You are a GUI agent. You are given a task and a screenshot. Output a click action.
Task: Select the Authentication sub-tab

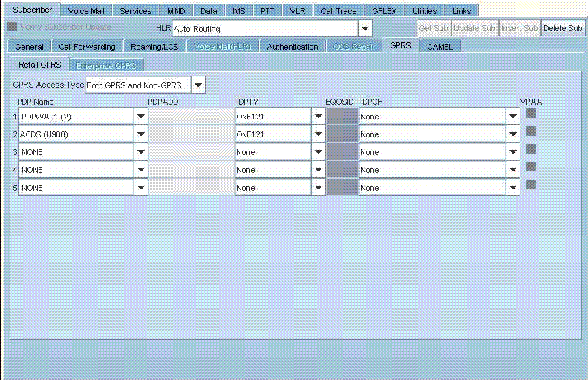pyautogui.click(x=293, y=47)
